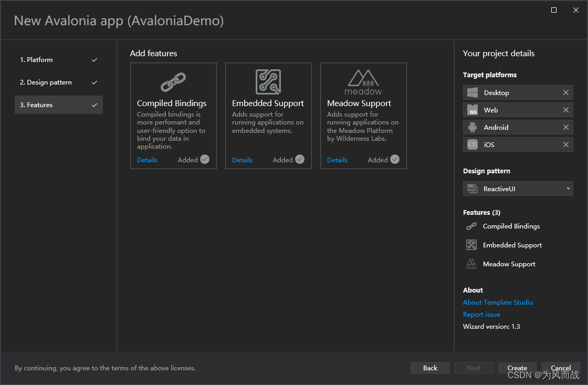The width and height of the screenshot is (588, 385).
Task: Remove the Android target platform
Action: pos(566,127)
